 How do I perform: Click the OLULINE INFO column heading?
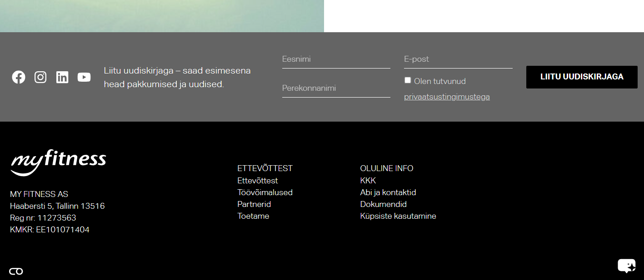387,168
